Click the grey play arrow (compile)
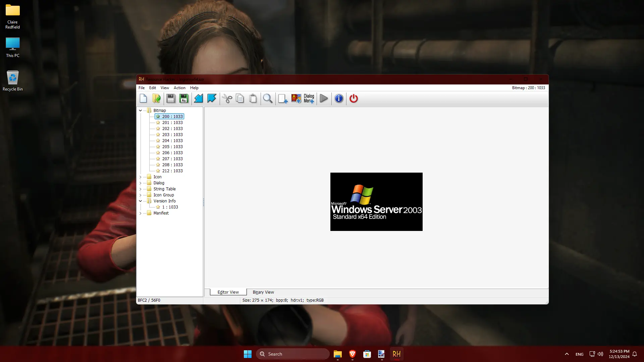Viewport: 644px width, 362px height. pyautogui.click(x=324, y=99)
